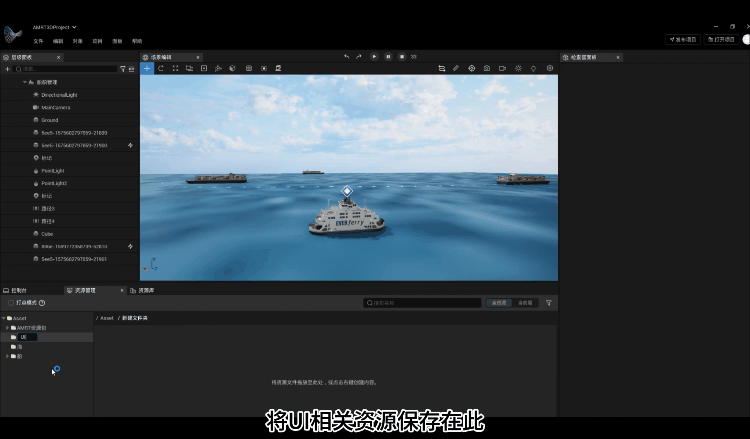The width and height of the screenshot is (750, 439).
Task: Click the diamond marker above the ferry
Action: (x=347, y=191)
